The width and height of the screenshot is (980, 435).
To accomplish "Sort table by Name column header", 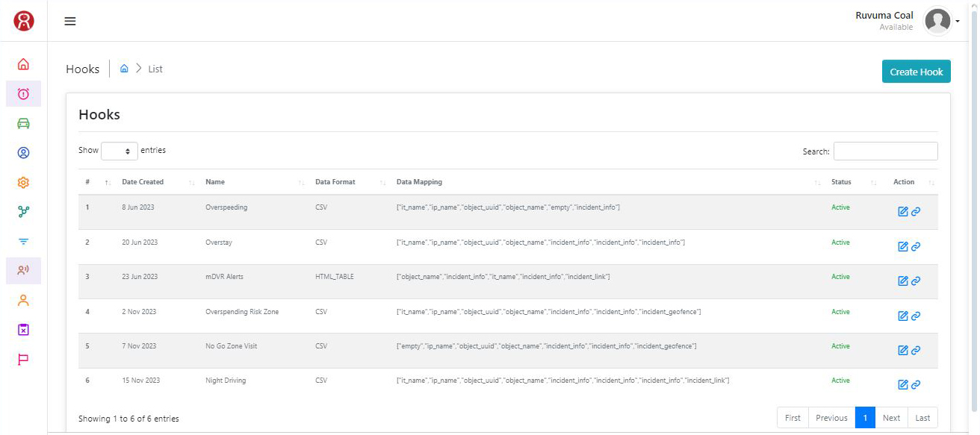I will tap(215, 182).
